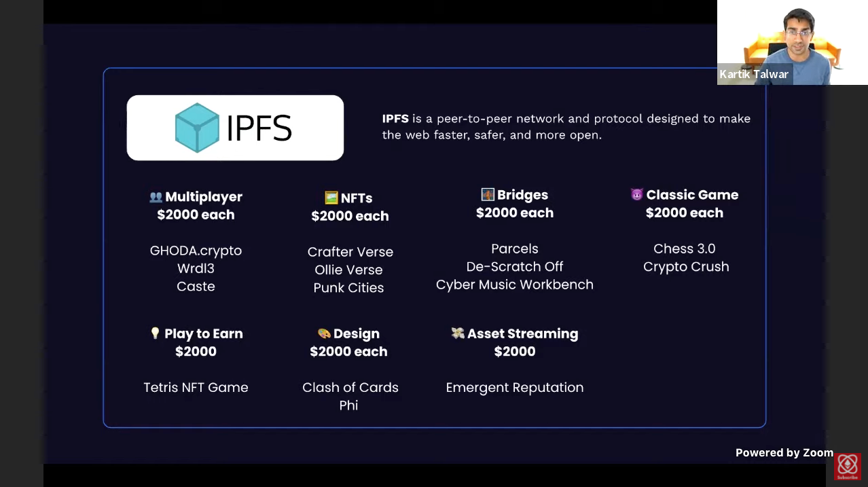Click the Emergent Reputation text
Screen dimensions: 868x487
pyautogui.click(x=515, y=387)
